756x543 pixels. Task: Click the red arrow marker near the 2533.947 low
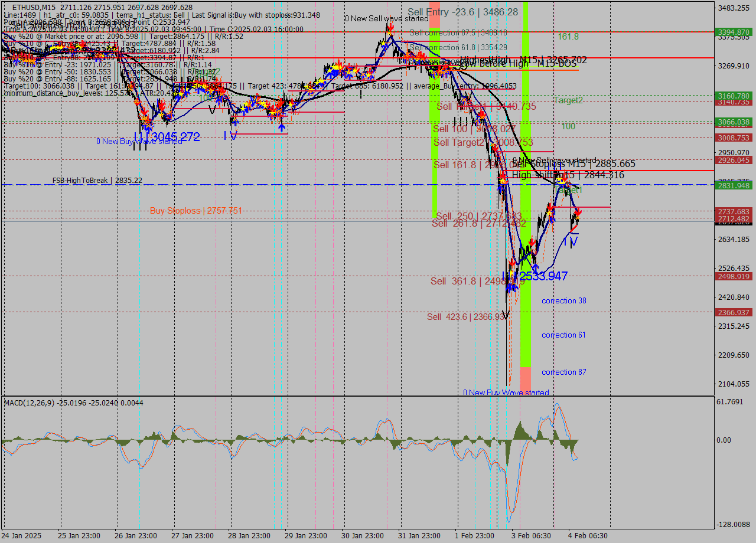[512, 262]
